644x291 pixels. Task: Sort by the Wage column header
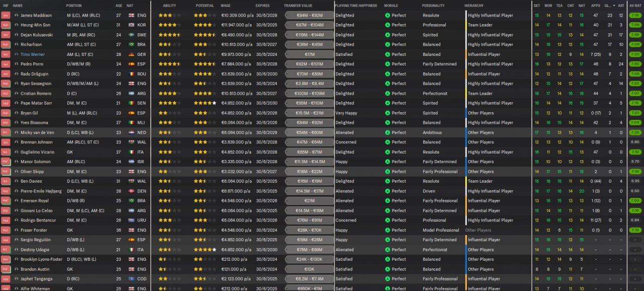tap(225, 5)
